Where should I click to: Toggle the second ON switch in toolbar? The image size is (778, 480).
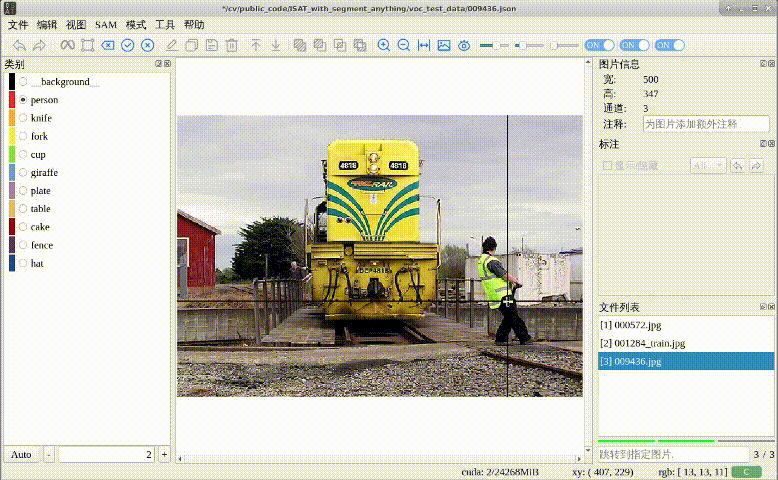pyautogui.click(x=635, y=45)
